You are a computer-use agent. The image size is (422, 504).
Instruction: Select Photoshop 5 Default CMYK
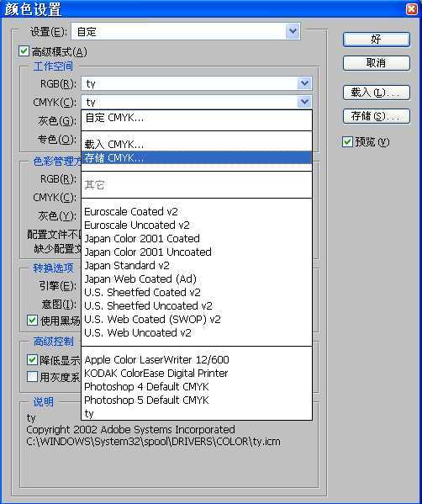coord(197,401)
